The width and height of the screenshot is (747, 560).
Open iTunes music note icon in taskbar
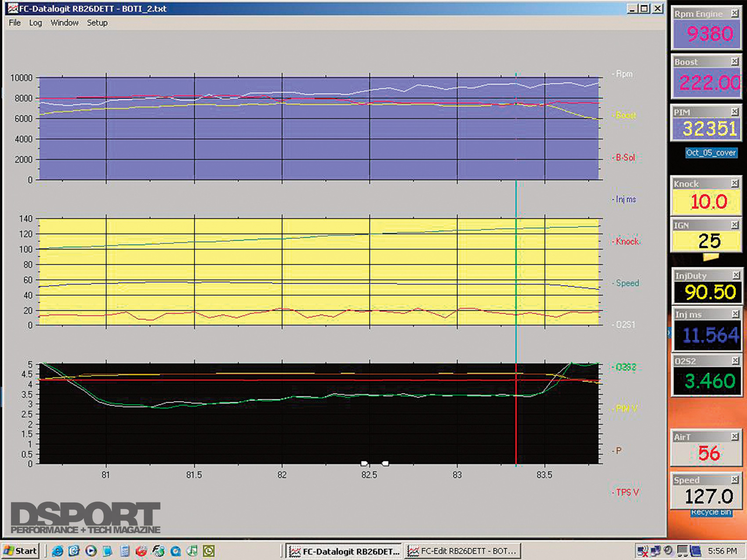[192, 551]
